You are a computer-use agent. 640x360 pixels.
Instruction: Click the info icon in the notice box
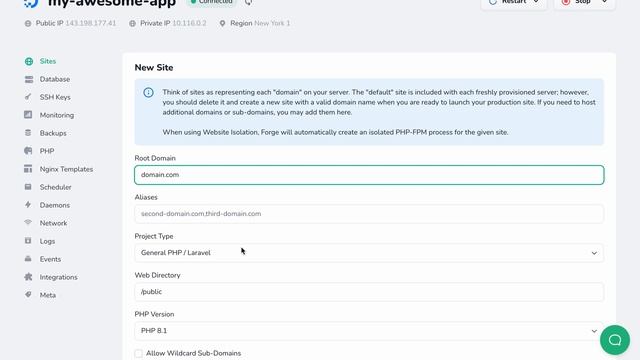click(x=149, y=93)
